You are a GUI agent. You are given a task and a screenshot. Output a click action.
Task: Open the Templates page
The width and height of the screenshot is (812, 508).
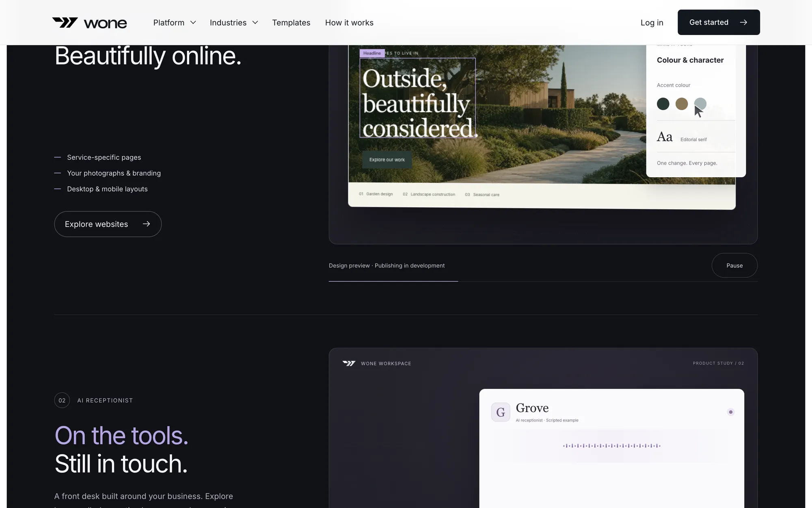coord(291,23)
